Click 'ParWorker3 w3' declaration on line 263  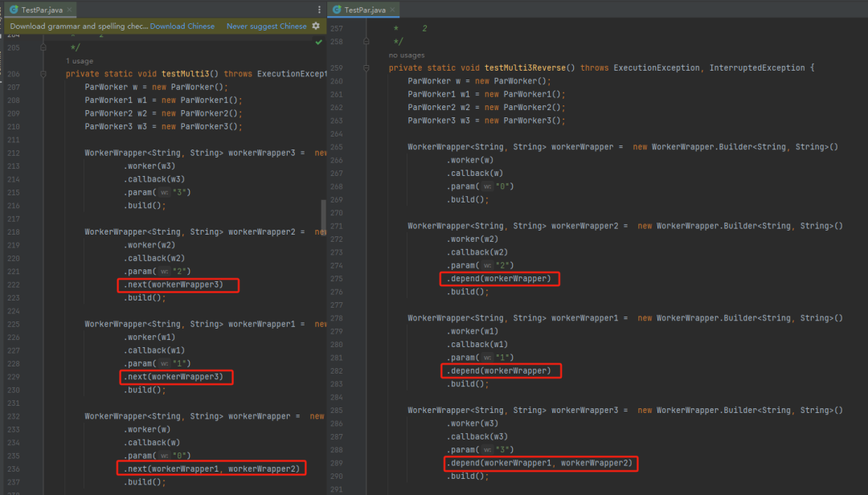[439, 121]
